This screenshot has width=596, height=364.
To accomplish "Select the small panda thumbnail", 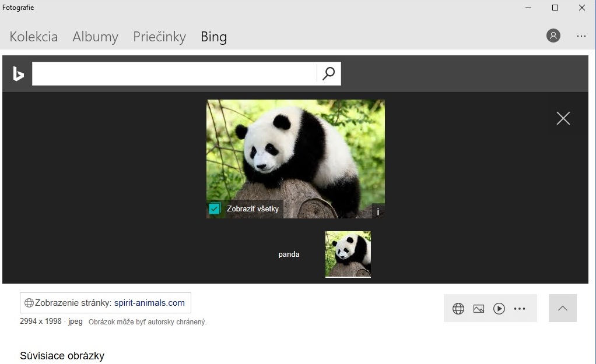I will pyautogui.click(x=348, y=254).
